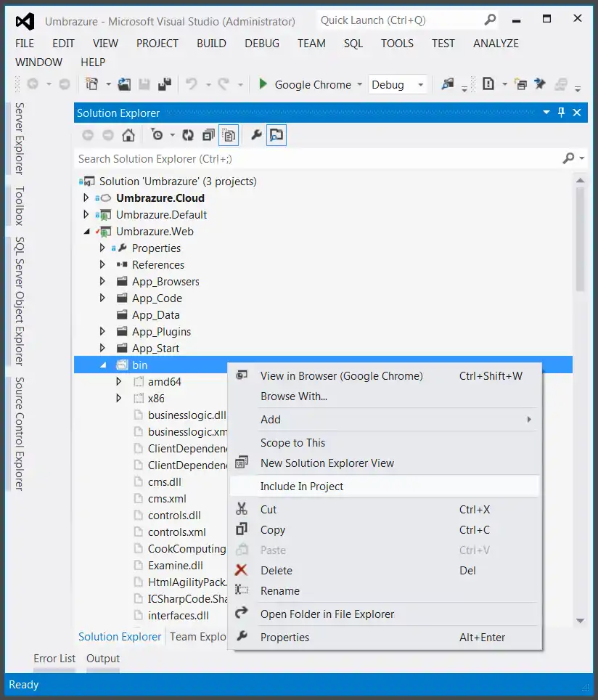The width and height of the screenshot is (598, 700).
Task: Open the Solution Explorer window position dropdown
Action: click(x=546, y=113)
